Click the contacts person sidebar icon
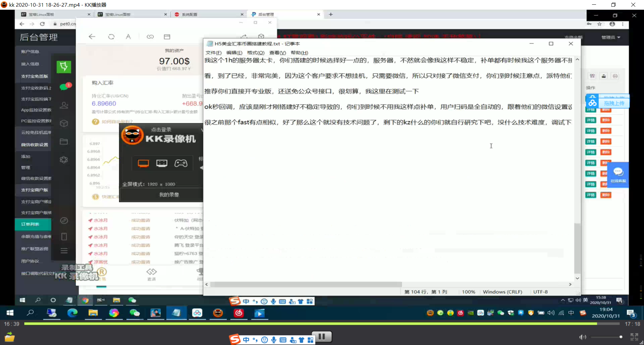Image resolution: width=644 pixels, height=345 pixels. coord(64,105)
